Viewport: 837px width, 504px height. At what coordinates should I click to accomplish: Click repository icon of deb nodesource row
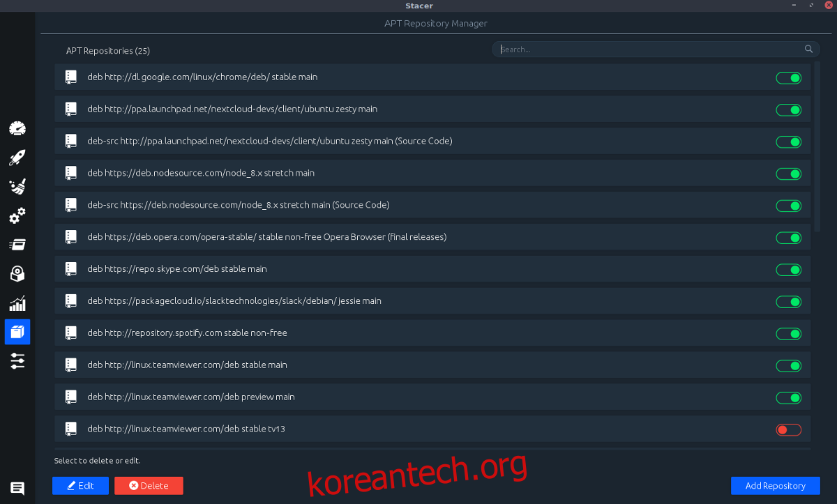coord(70,173)
